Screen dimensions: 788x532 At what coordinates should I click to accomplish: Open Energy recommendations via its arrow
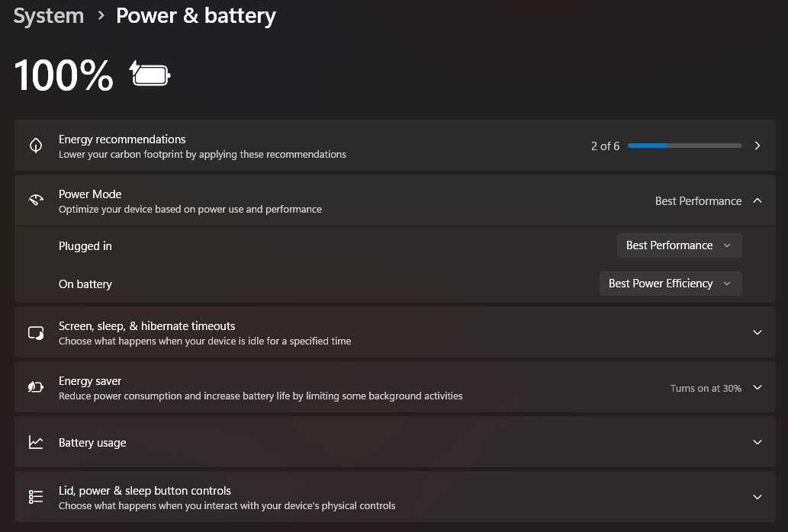click(x=757, y=145)
